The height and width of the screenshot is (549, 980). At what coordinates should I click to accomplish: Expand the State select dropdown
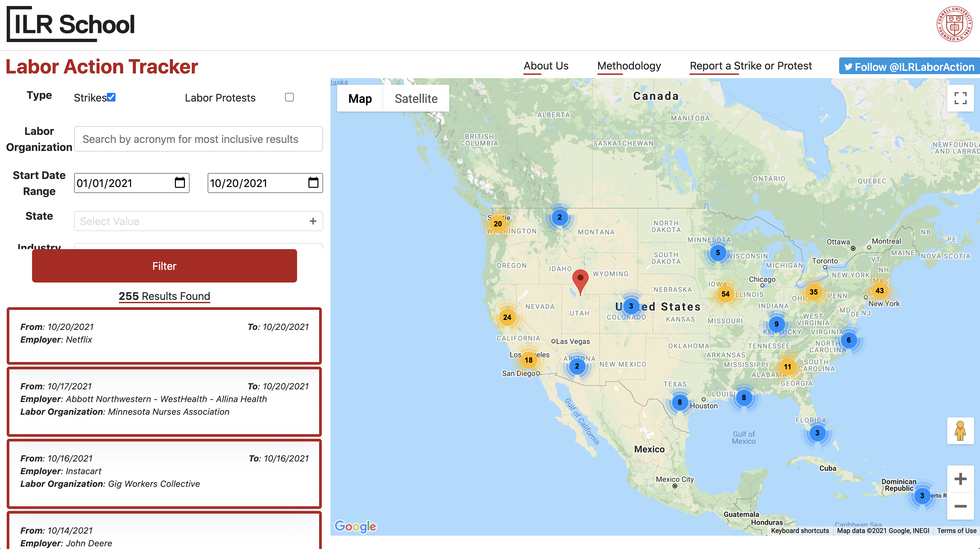[198, 221]
